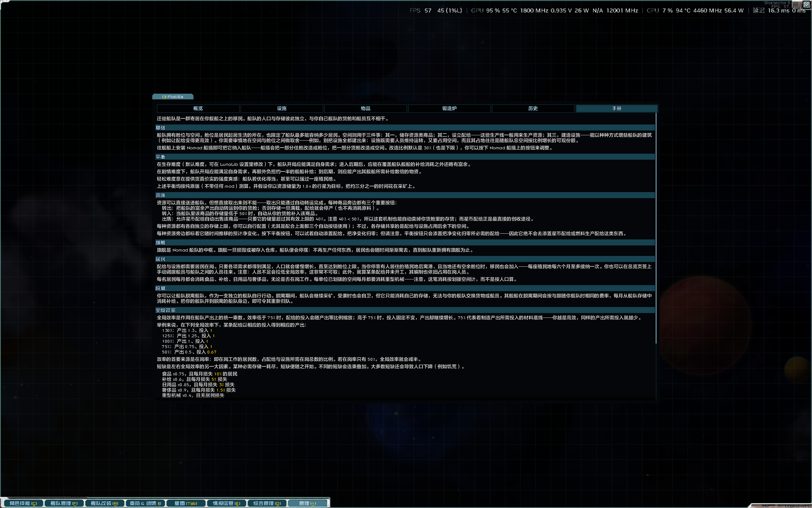Open 角色技能 [C] character skills
Viewport: 812px width, 508px height.
(23, 503)
